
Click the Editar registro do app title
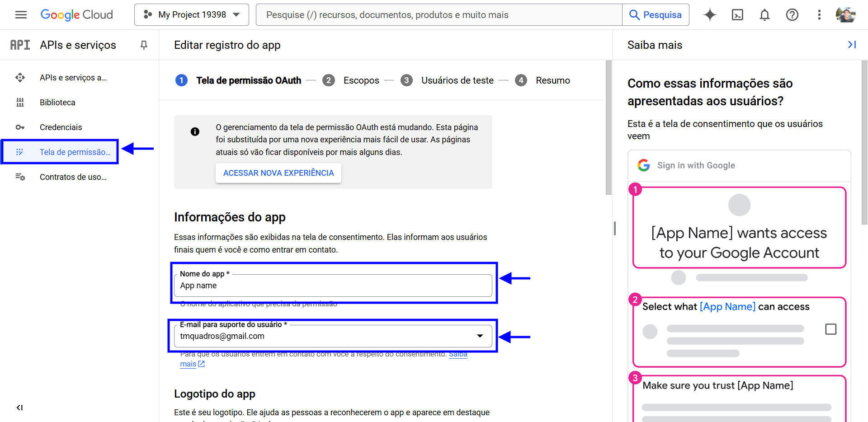tap(227, 45)
